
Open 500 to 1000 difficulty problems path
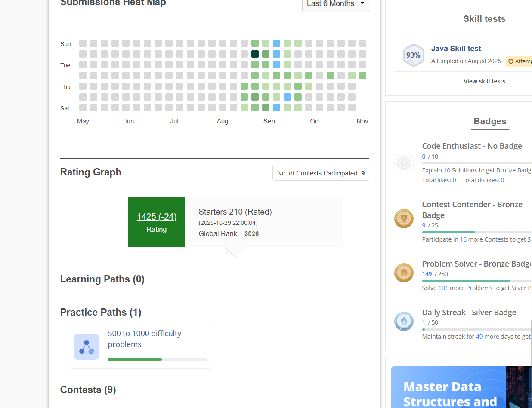tap(145, 339)
